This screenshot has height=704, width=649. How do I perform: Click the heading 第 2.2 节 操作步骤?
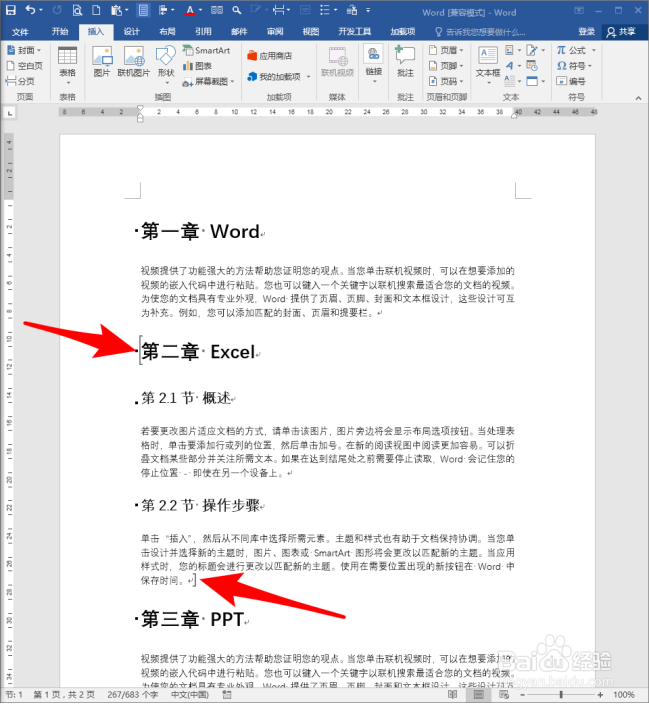pyautogui.click(x=201, y=506)
